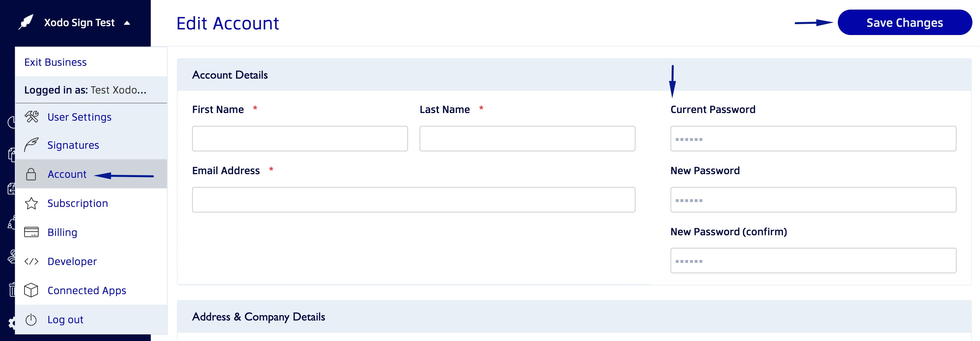Open the Account menu entry
980x341 pixels.
[67, 174]
